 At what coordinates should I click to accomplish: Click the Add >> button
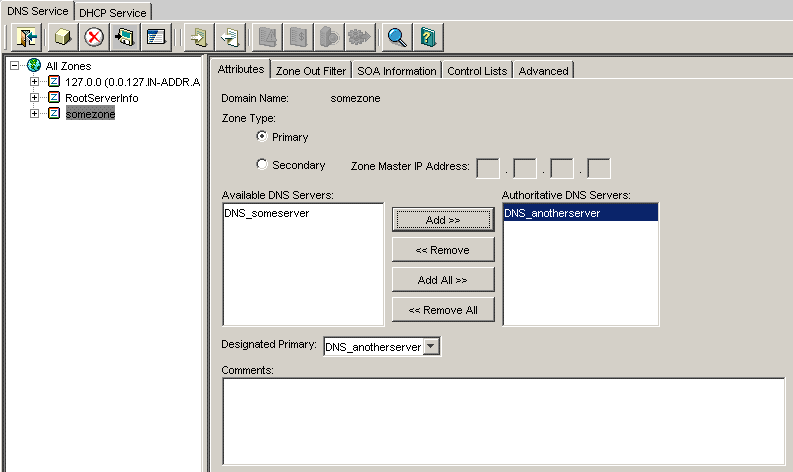tap(443, 220)
